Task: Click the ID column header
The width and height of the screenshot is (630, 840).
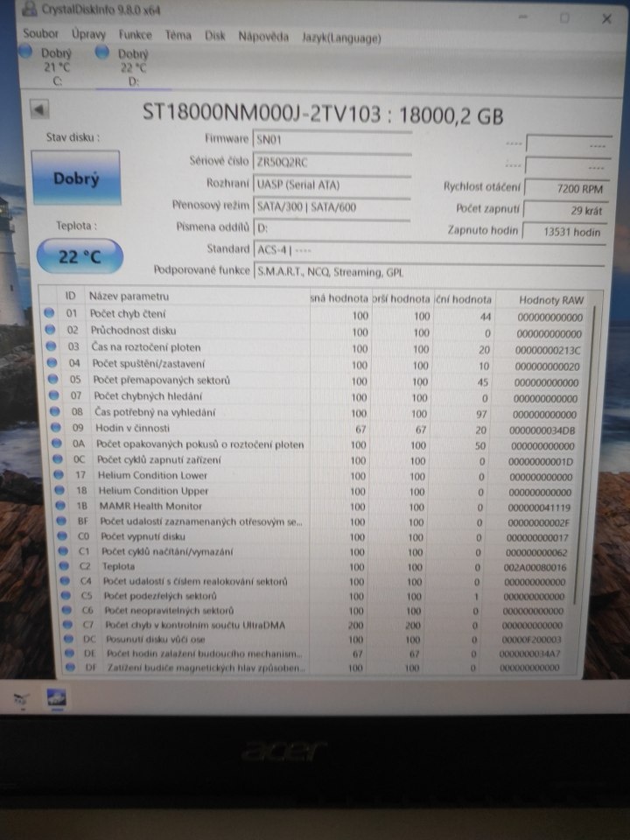Action: point(70,296)
